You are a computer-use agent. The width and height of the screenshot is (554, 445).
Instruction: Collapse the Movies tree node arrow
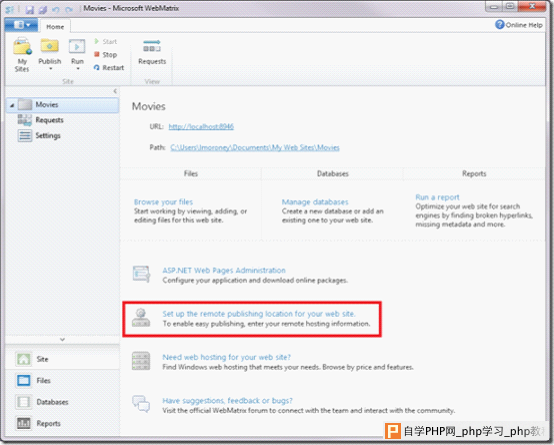pos(12,105)
